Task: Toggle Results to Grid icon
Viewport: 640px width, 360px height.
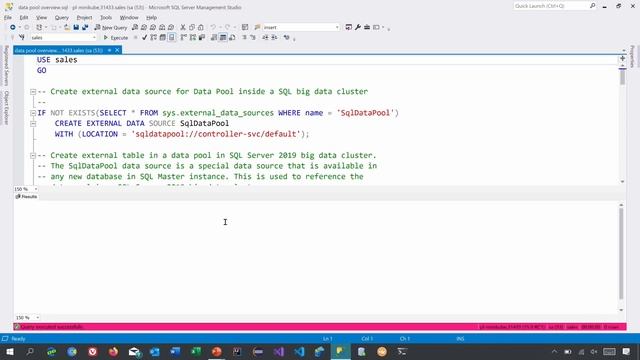Action: tap(223, 38)
